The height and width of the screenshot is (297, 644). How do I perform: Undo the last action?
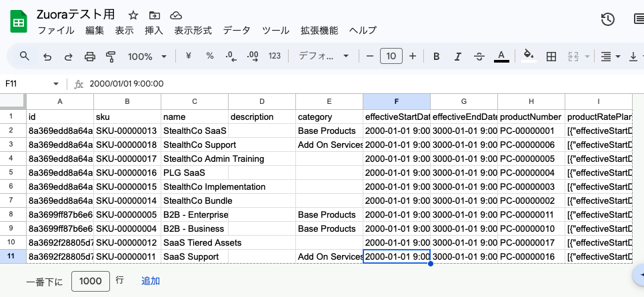[47, 57]
